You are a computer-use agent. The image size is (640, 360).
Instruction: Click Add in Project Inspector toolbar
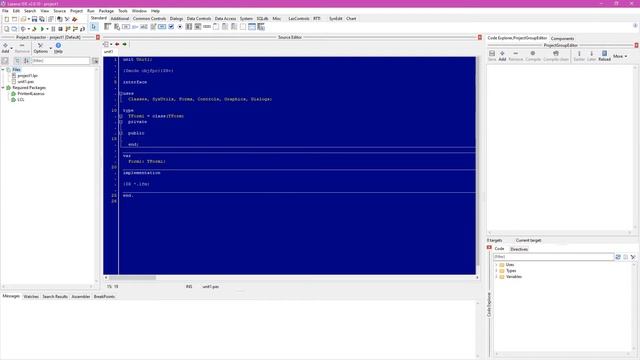tap(5, 48)
